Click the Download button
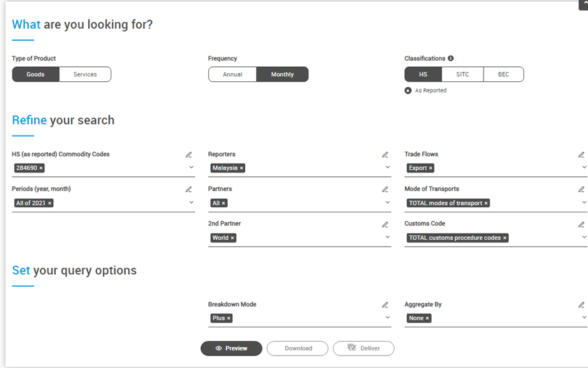This screenshot has height=368, width=588. [298, 349]
